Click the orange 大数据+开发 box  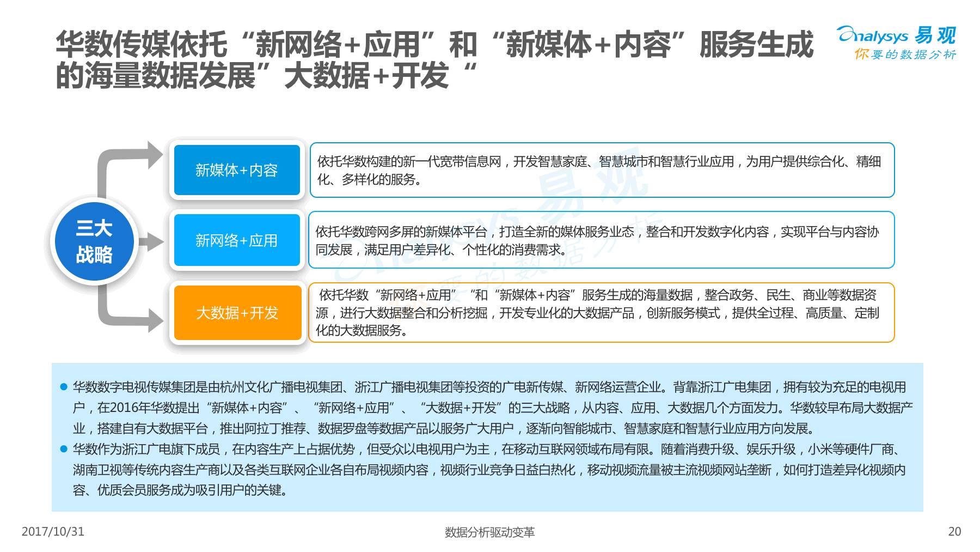[x=237, y=313]
